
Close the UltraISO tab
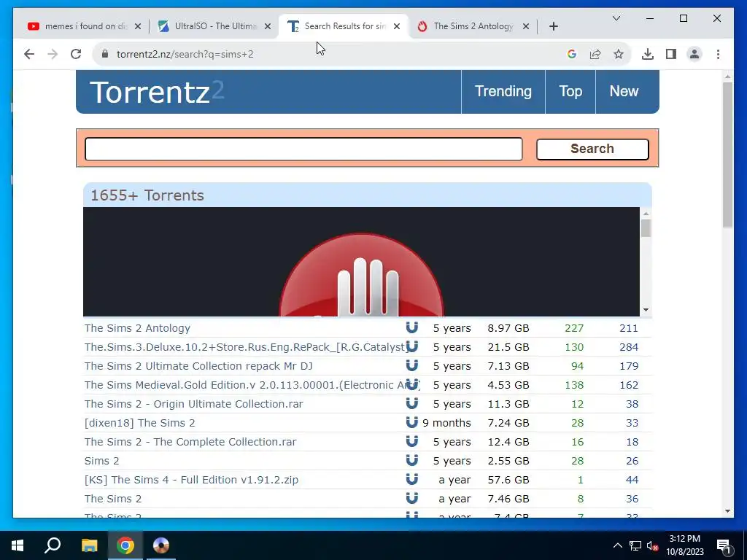[x=268, y=26]
